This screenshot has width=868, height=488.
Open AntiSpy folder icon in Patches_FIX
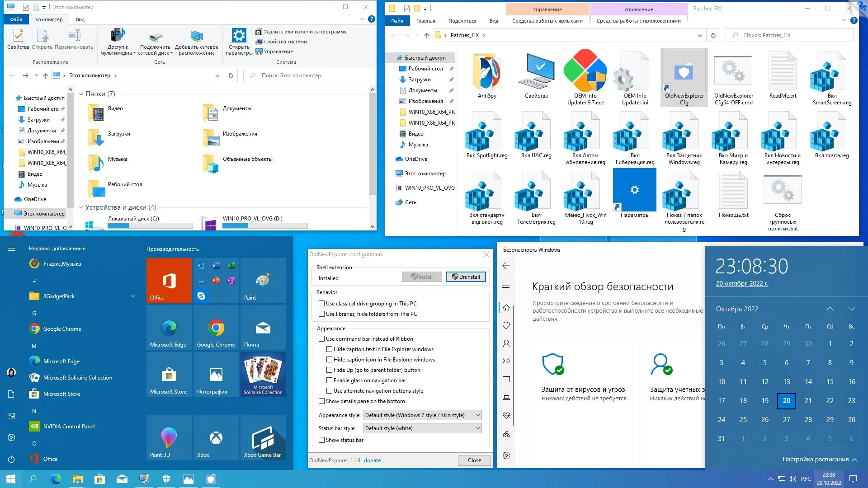(x=487, y=72)
